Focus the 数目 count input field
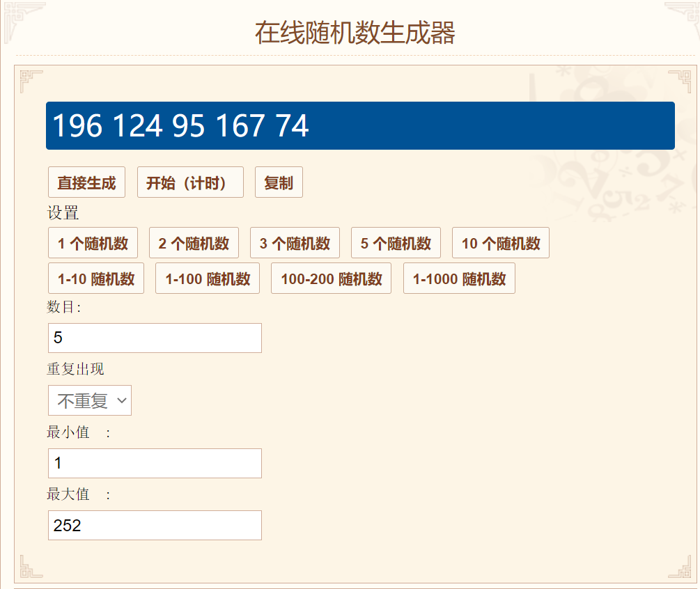 pos(155,338)
